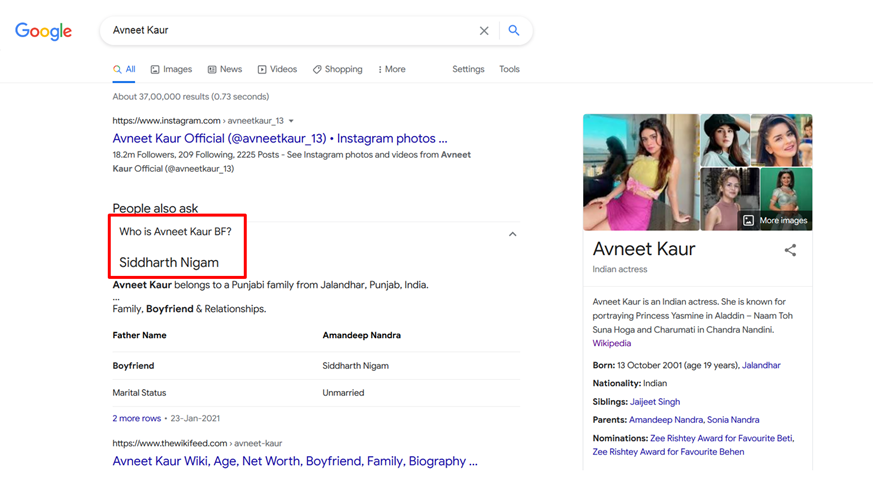Open the Amandeep Nandra parent link
The image size is (873, 489).
coord(666,420)
